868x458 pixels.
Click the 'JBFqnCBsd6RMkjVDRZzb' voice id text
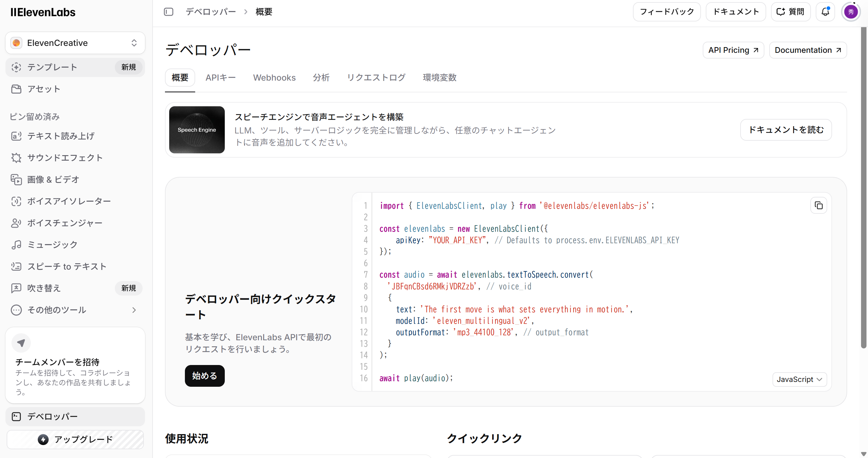click(432, 286)
